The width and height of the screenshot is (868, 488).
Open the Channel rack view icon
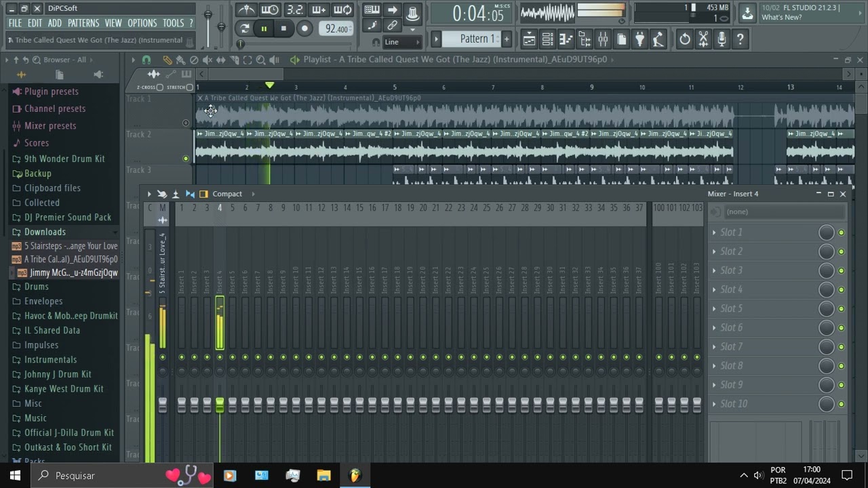547,39
